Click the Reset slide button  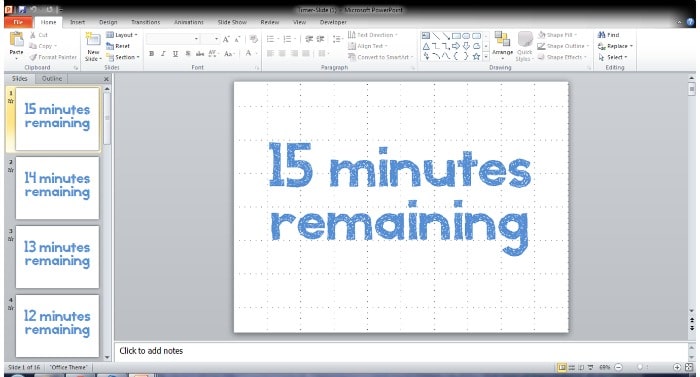click(x=118, y=46)
